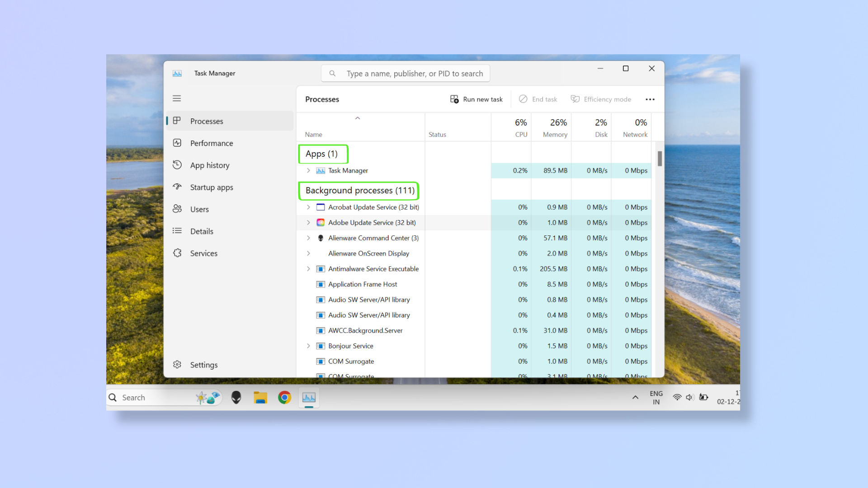Open Chrome from the taskbar
Screen dimensions: 868x488
tap(284, 398)
